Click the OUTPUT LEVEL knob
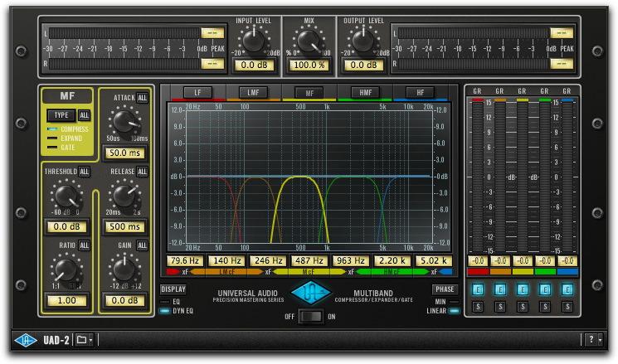Screen dimensions: 618x364 (x=363, y=41)
